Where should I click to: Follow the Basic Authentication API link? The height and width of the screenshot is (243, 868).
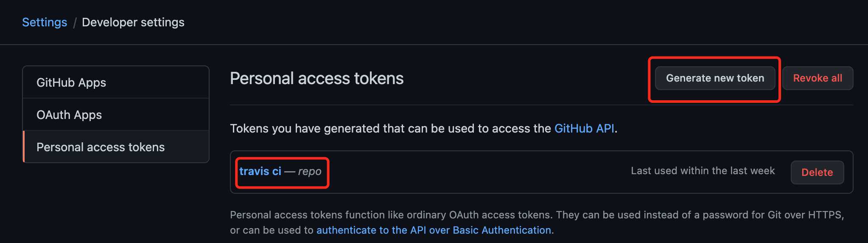(434, 230)
